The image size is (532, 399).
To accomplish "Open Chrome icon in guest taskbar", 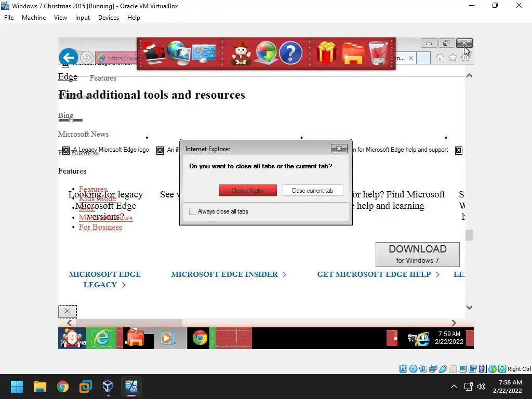I will [x=199, y=338].
